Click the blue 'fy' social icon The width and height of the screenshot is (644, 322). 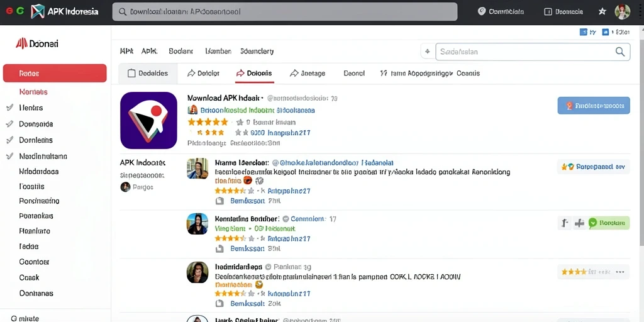click(x=583, y=32)
